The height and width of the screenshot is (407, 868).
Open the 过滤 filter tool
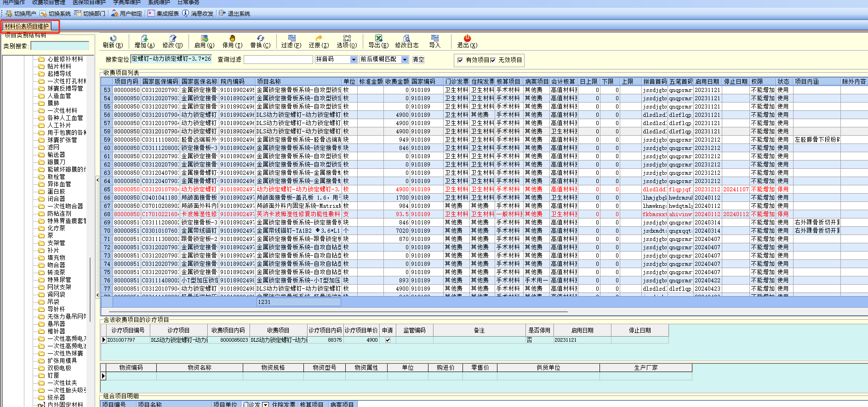point(291,39)
